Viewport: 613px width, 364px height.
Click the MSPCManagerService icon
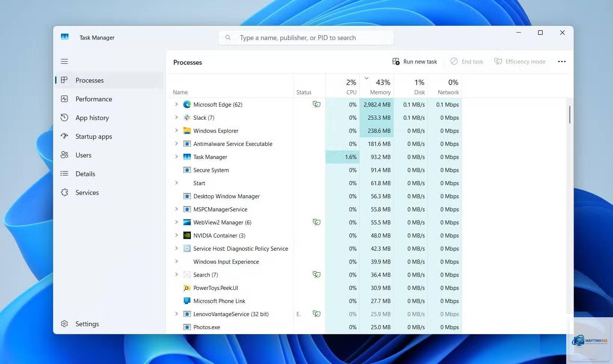tap(187, 209)
